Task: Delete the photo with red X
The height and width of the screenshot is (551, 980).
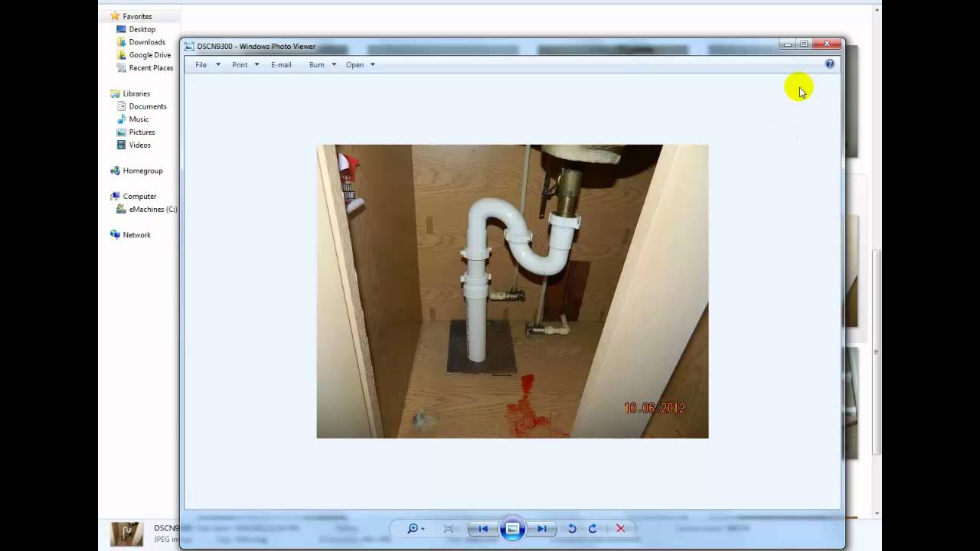Action: [620, 528]
